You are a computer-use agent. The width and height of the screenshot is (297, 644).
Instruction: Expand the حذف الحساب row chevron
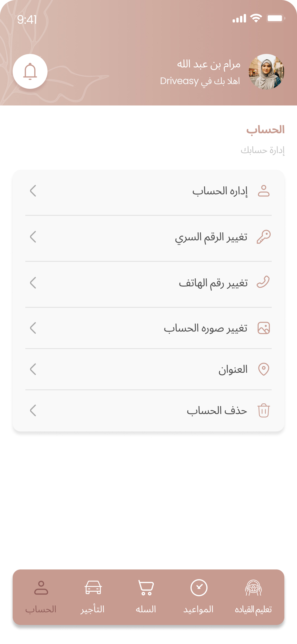pos(33,411)
